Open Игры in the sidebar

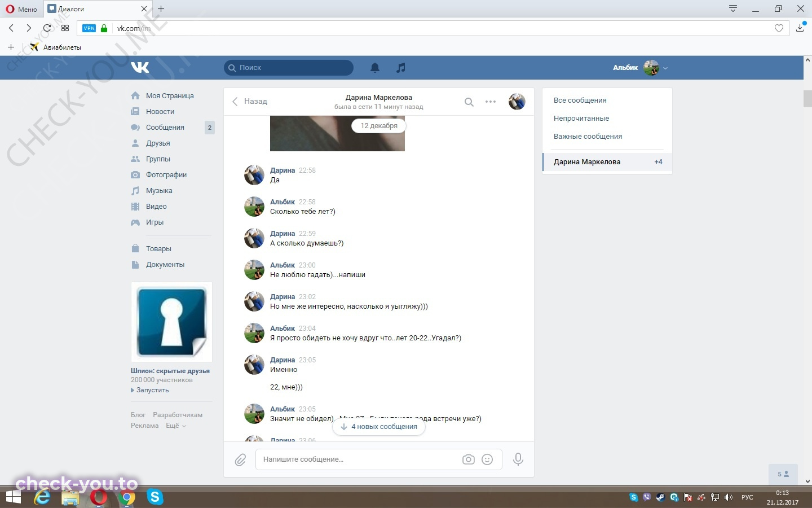[x=155, y=222]
